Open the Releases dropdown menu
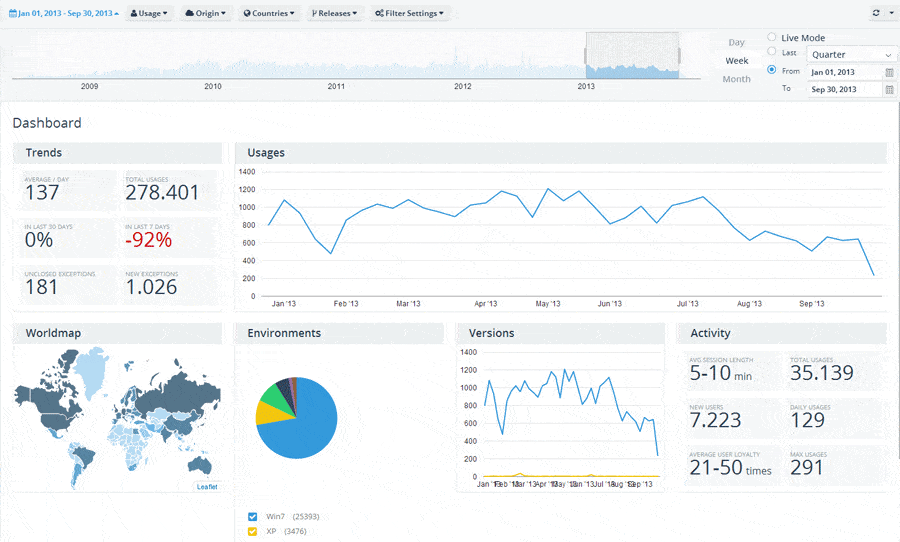 coord(335,13)
